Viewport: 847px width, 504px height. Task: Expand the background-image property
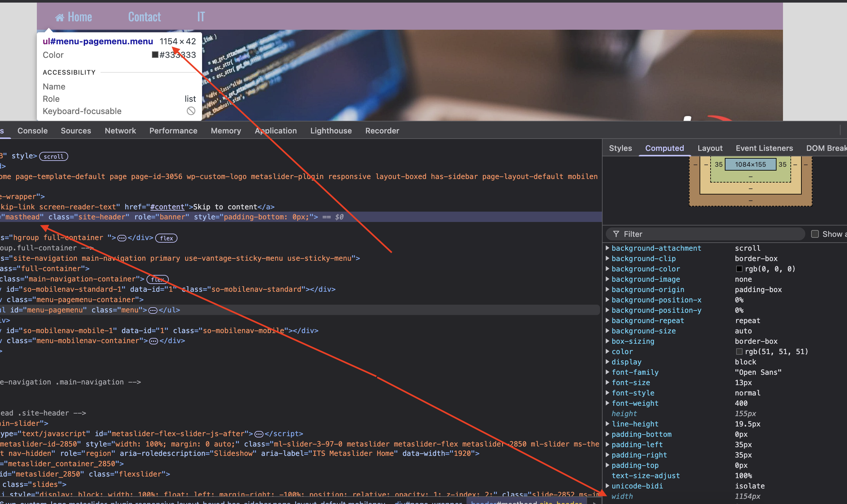tap(607, 279)
